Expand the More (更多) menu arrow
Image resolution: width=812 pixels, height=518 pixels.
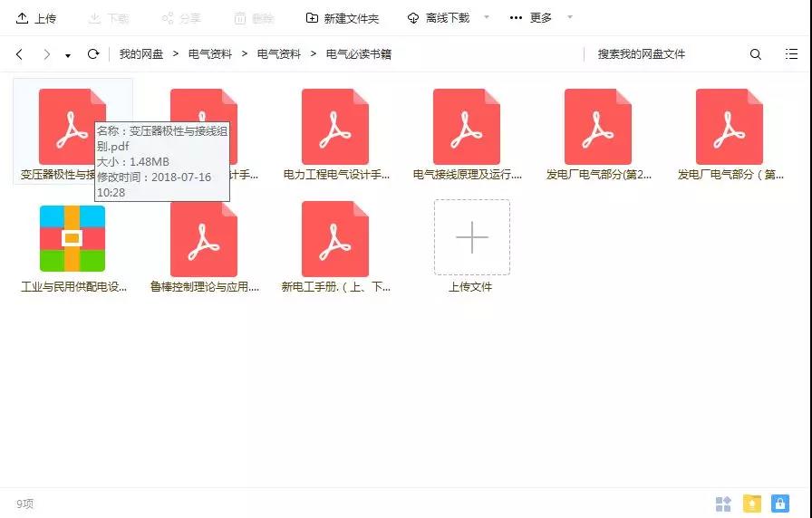(570, 17)
